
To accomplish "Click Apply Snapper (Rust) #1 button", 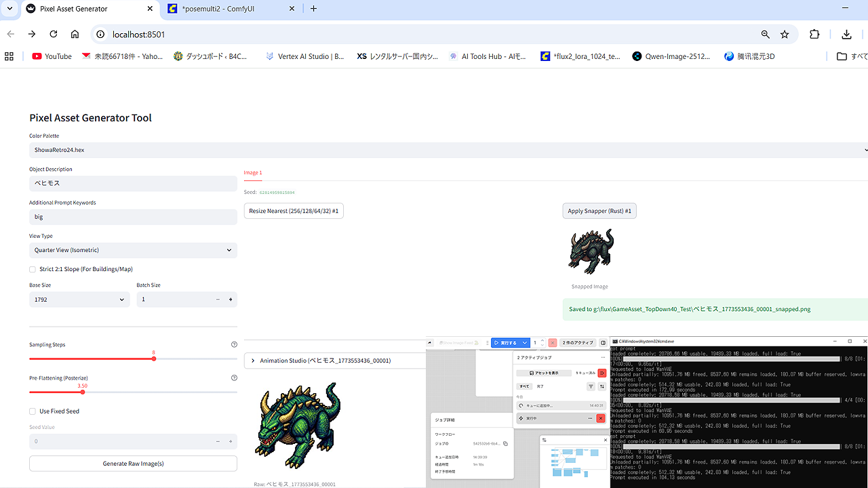I will click(x=599, y=211).
